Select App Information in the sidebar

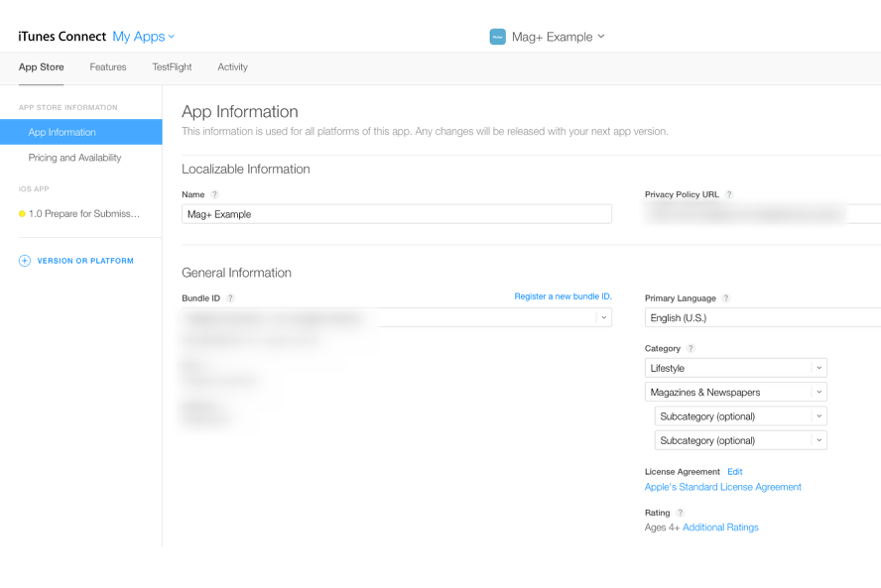(81, 132)
